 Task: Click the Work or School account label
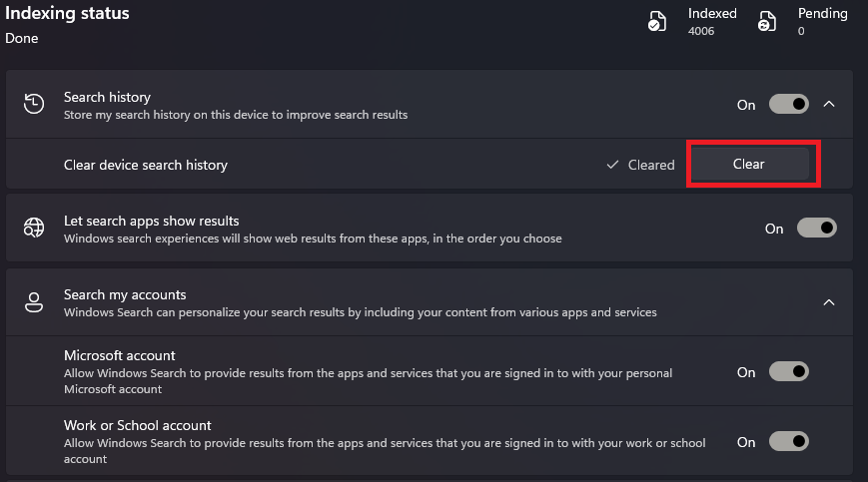point(137,425)
